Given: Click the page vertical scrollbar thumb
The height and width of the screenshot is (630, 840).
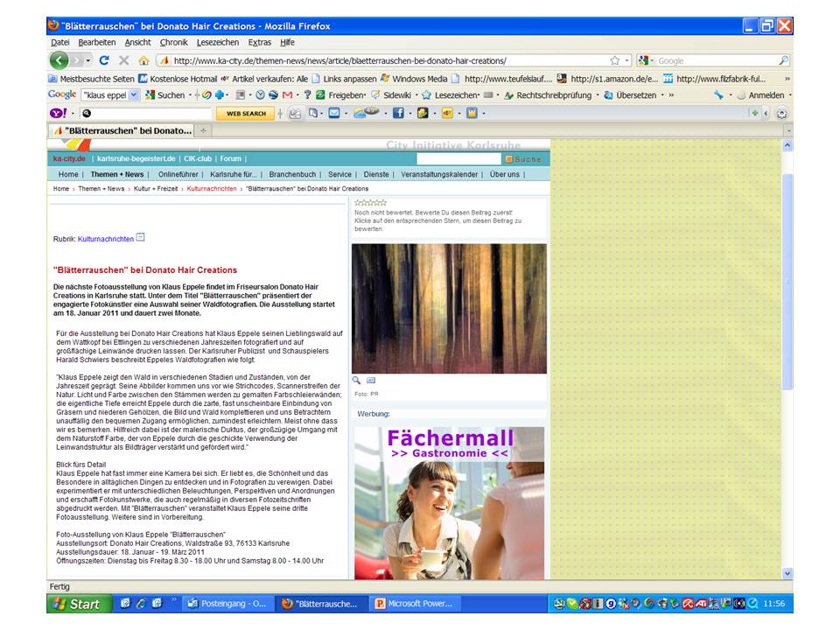Looking at the screenshot, I should coord(787,280).
